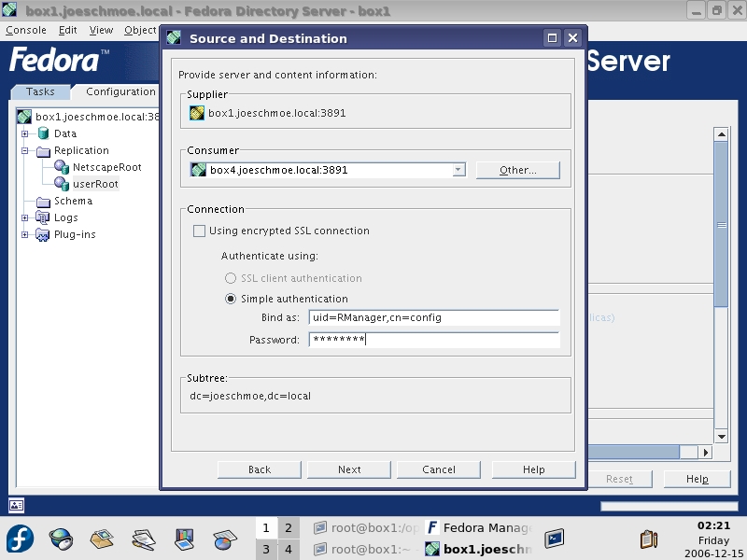Viewport: 747px width, 560px height.
Task: Open the Console menu
Action: 26,30
